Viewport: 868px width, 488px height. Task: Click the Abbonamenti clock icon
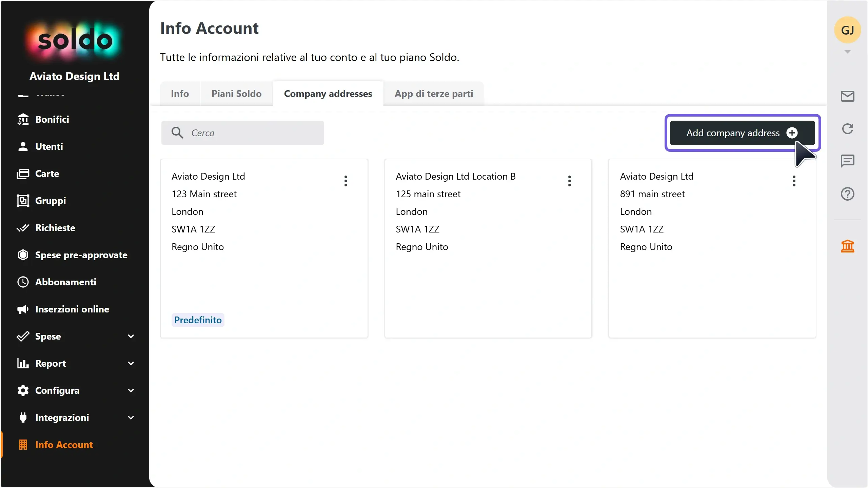click(x=23, y=282)
